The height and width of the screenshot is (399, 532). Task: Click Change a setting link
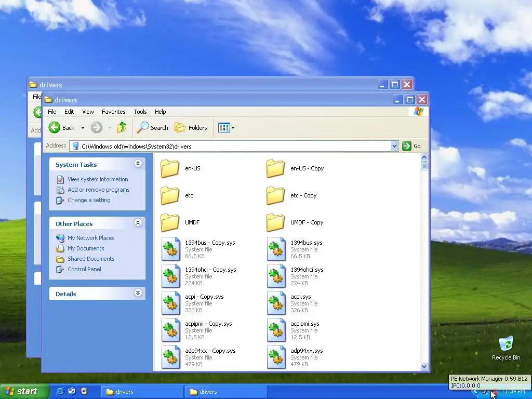pos(89,200)
